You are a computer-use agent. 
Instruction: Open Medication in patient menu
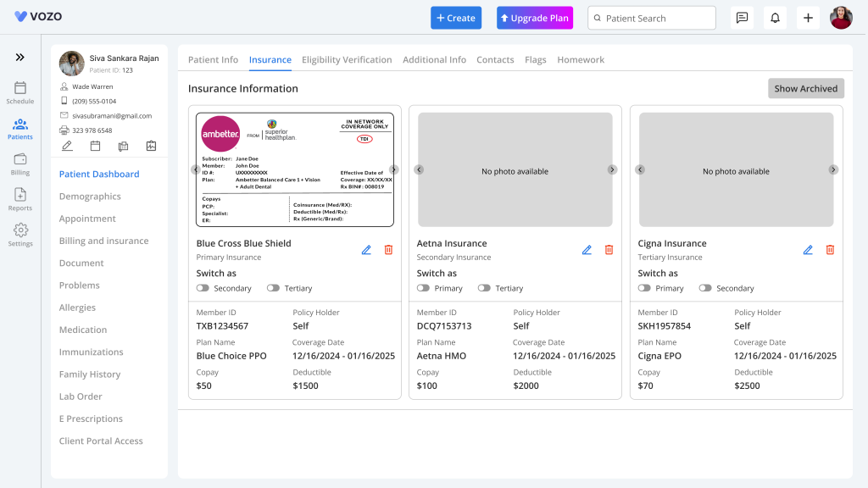pos(83,330)
